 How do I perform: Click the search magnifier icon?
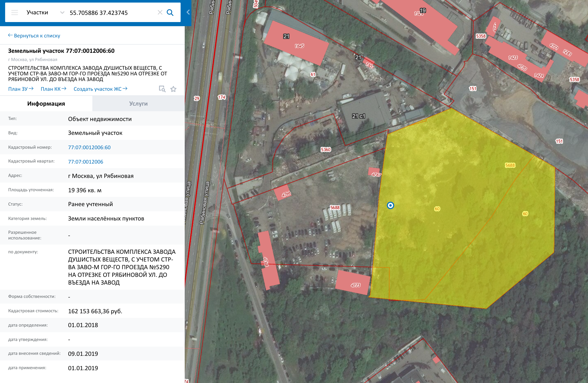point(170,13)
